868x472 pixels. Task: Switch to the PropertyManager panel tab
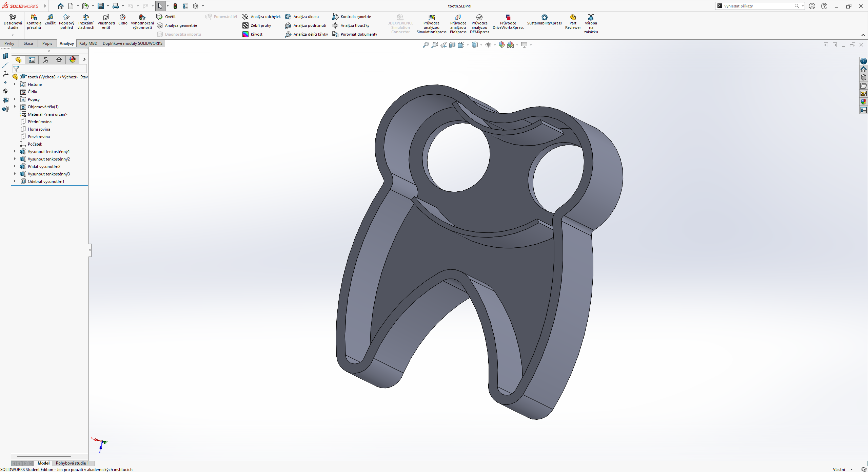pos(32,60)
